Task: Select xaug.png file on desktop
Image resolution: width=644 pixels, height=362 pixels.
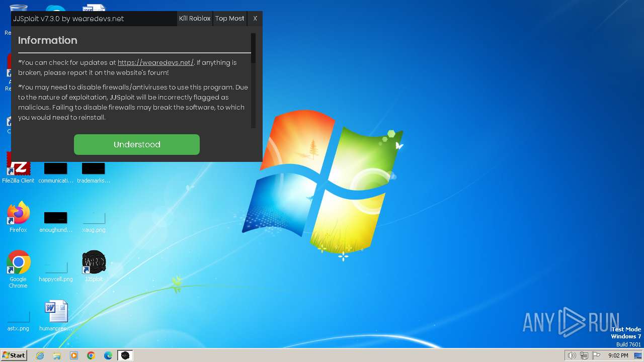Action: click(94, 222)
